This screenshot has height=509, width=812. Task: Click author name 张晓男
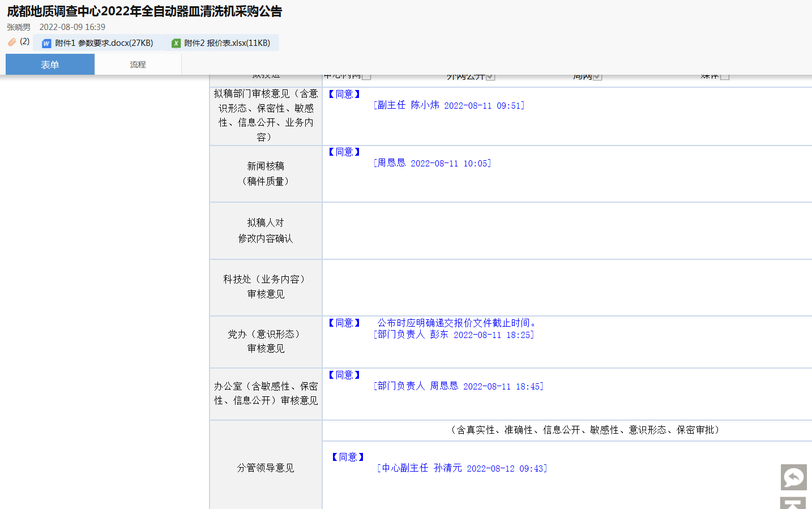click(19, 27)
